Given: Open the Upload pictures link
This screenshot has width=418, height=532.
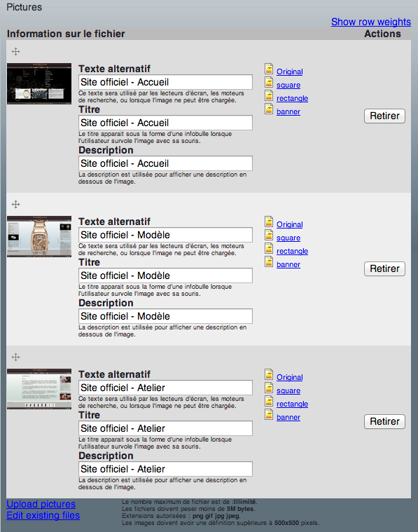Looking at the screenshot, I should tap(41, 504).
